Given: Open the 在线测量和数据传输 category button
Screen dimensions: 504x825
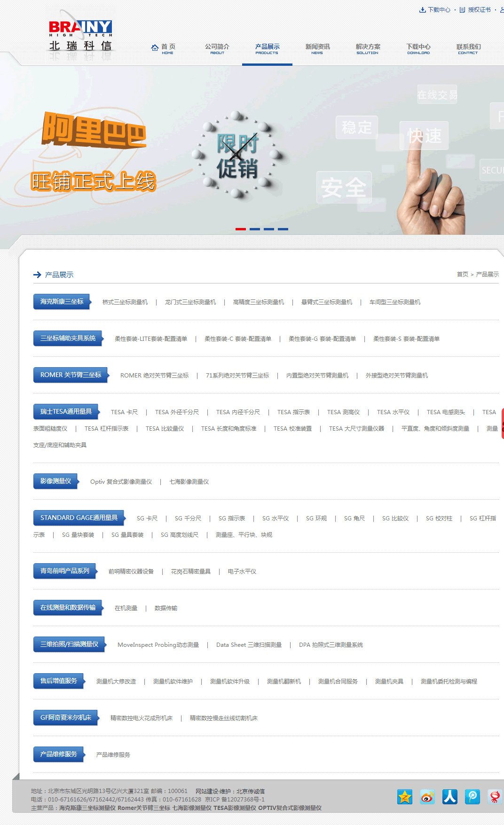Looking at the screenshot, I should click(68, 608).
